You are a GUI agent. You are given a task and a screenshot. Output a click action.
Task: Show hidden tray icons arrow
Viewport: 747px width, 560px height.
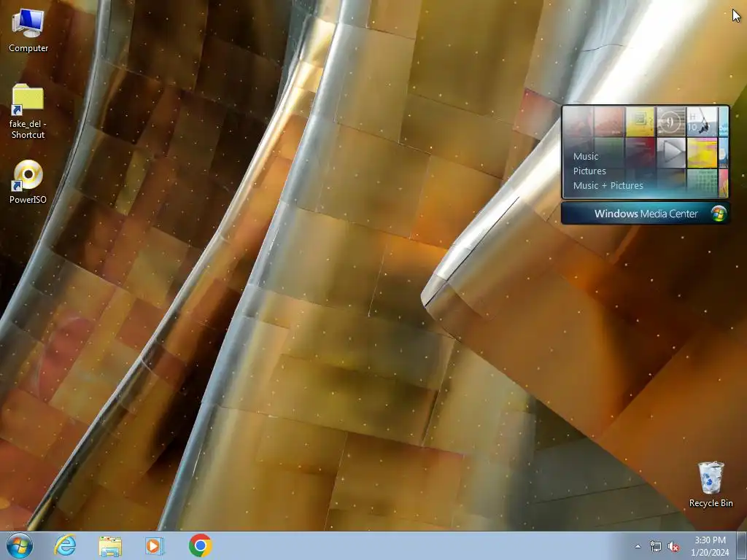click(x=638, y=546)
